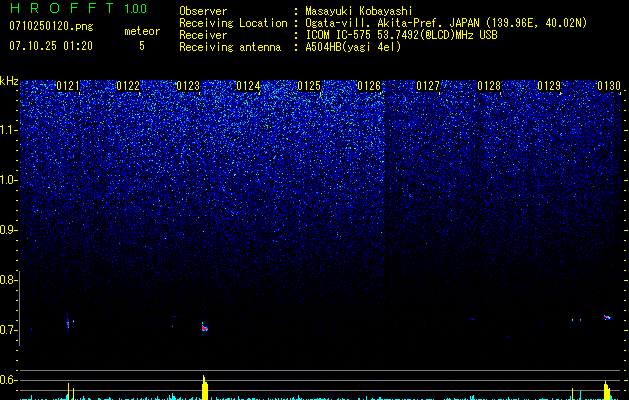Click the date stamp 07.10.25 01:20
Screen dimensions: 629x400
(x=51, y=46)
